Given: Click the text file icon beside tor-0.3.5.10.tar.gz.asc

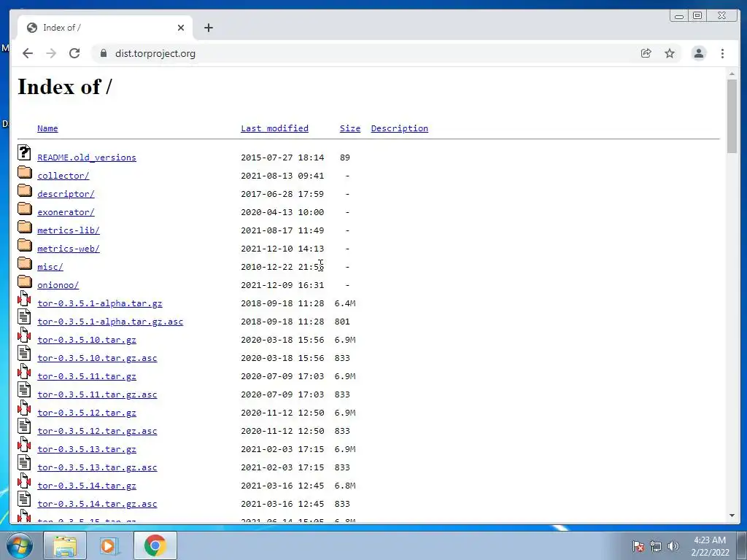Looking at the screenshot, I should [24, 353].
